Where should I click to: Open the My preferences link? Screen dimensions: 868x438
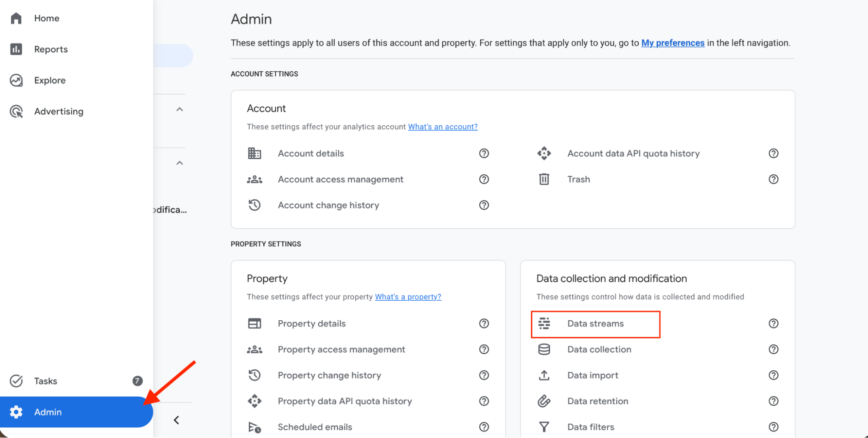[673, 43]
